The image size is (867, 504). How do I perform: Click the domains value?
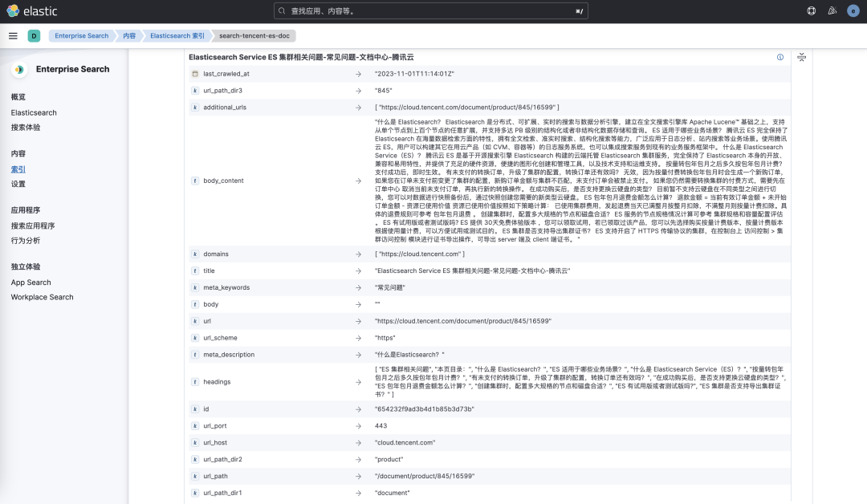tap(420, 254)
